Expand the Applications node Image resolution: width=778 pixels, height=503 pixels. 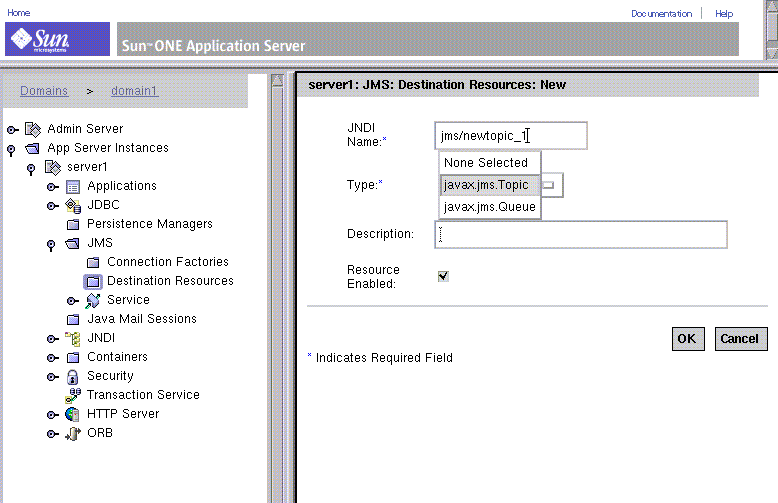(53, 187)
